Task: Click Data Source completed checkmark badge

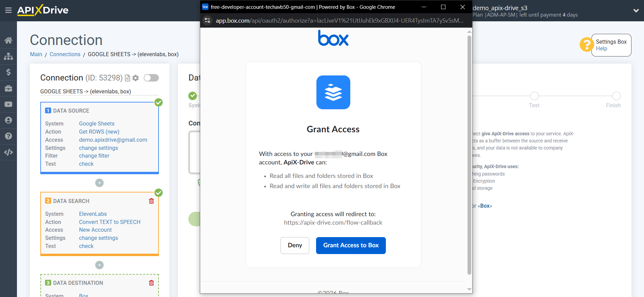Action: pos(159,102)
